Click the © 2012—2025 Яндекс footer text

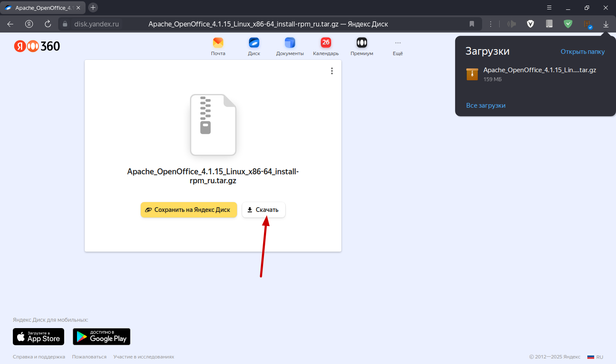(555, 357)
